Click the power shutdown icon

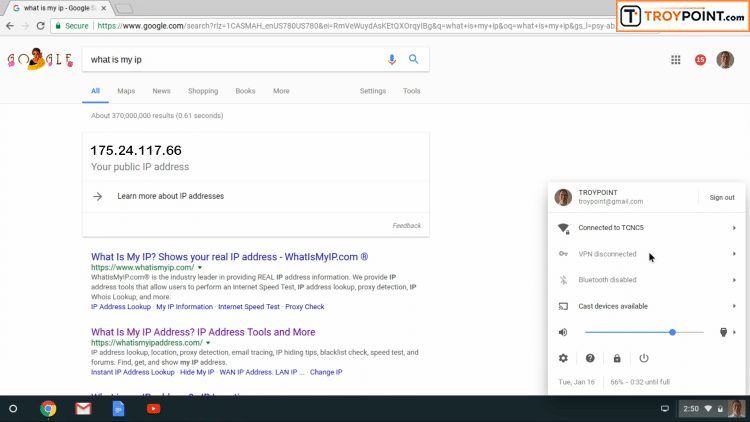(x=644, y=358)
